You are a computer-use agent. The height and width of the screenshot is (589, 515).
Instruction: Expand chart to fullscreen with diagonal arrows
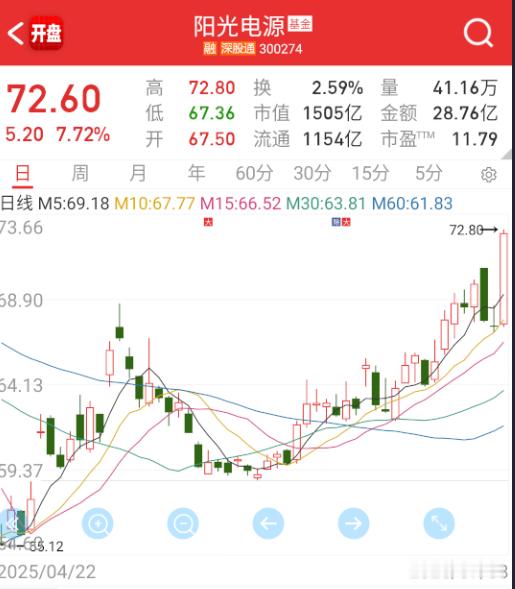[439, 523]
